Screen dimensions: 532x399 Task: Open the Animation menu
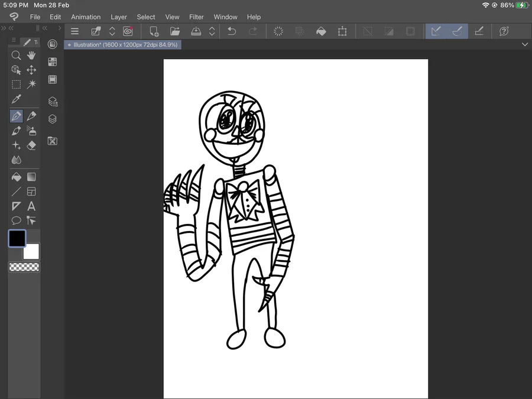(x=86, y=17)
